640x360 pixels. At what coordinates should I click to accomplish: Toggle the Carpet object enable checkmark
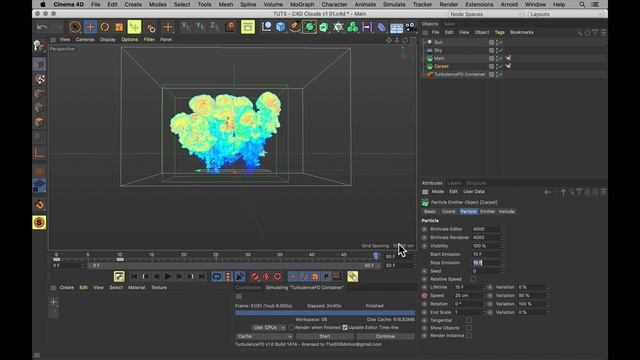(501, 66)
